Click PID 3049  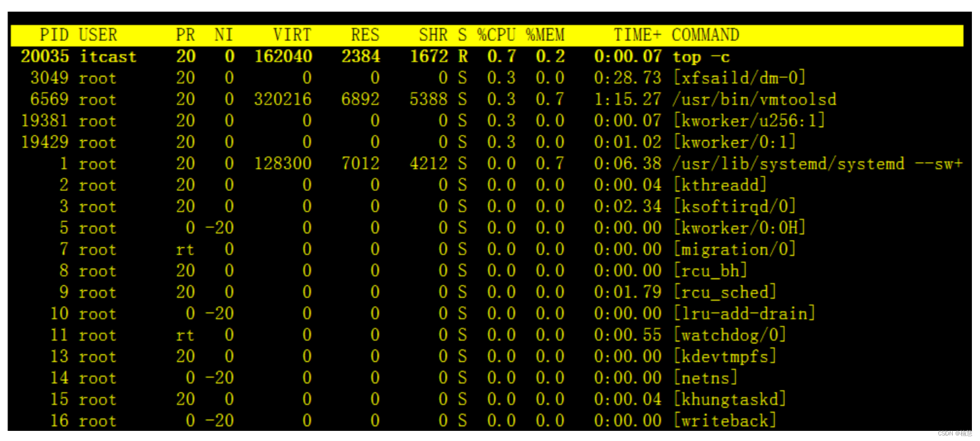click(x=50, y=78)
